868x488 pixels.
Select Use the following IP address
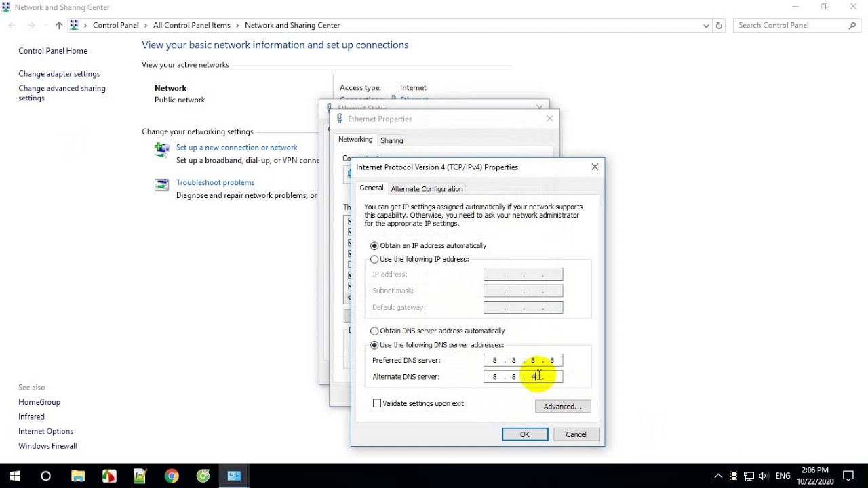419,259
